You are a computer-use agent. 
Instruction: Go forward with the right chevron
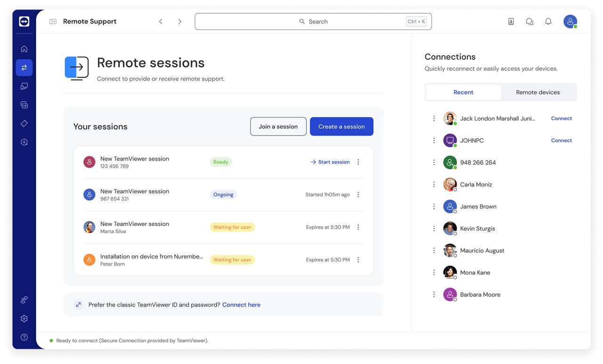179,22
